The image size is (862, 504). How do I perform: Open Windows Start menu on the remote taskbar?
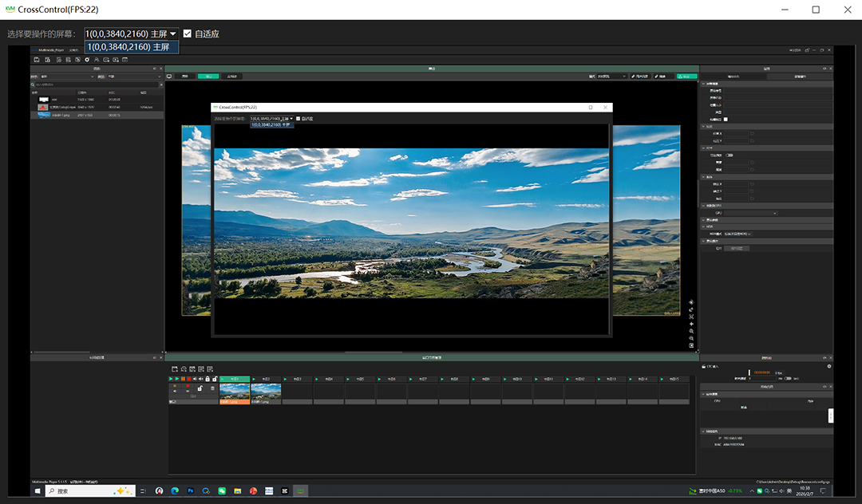(38, 491)
